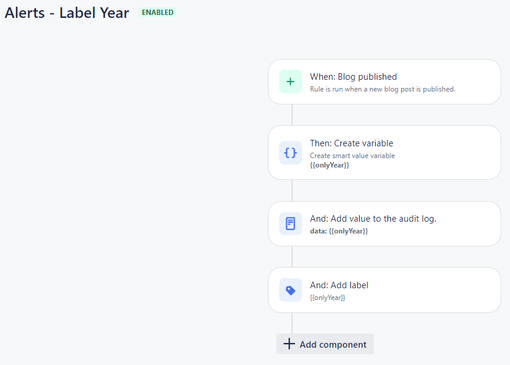Click {{onlyYear}} under Add label
This screenshot has height=365, width=510.
point(327,298)
